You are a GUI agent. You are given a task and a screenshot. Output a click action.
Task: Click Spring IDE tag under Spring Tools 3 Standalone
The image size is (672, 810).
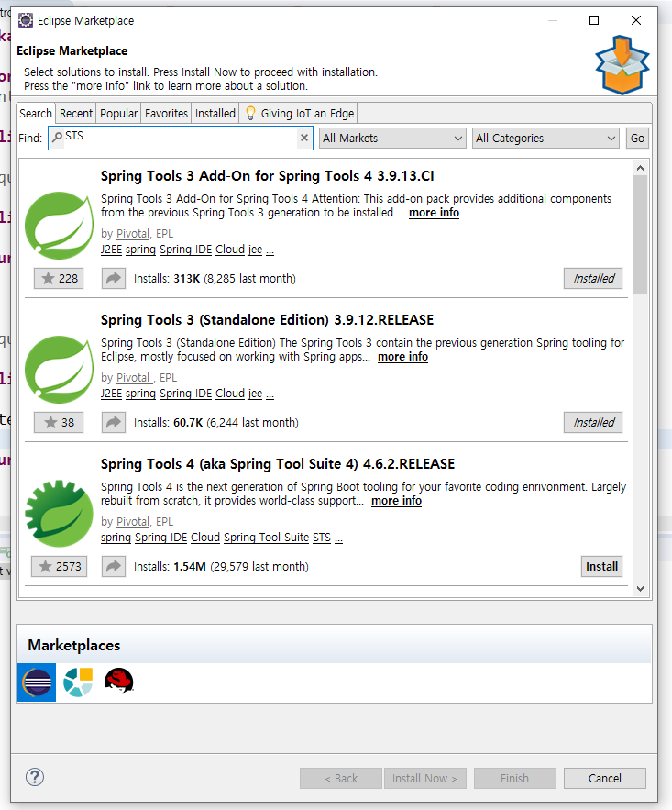[186, 394]
